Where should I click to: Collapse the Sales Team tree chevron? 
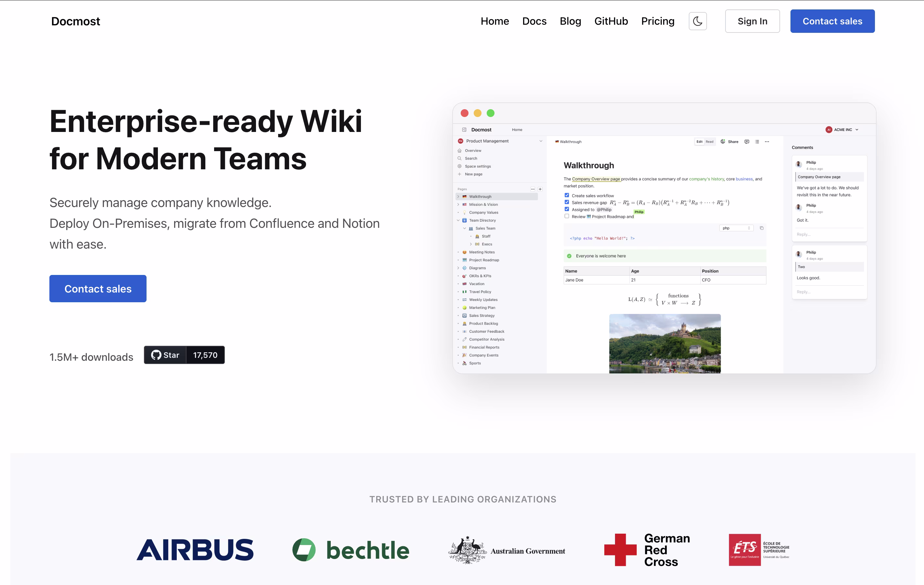[x=464, y=228]
